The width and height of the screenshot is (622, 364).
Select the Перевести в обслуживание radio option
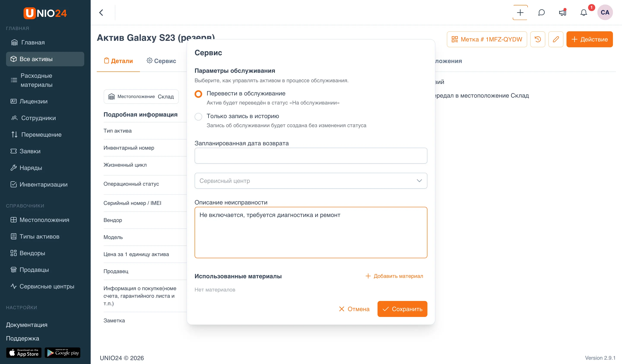point(198,94)
